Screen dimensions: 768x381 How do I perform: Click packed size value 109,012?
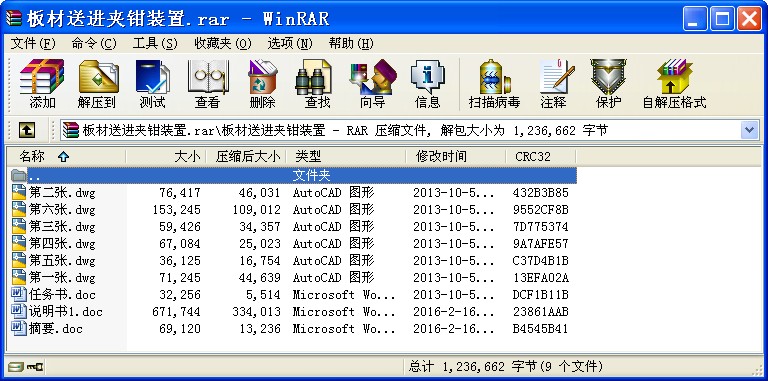(257, 210)
